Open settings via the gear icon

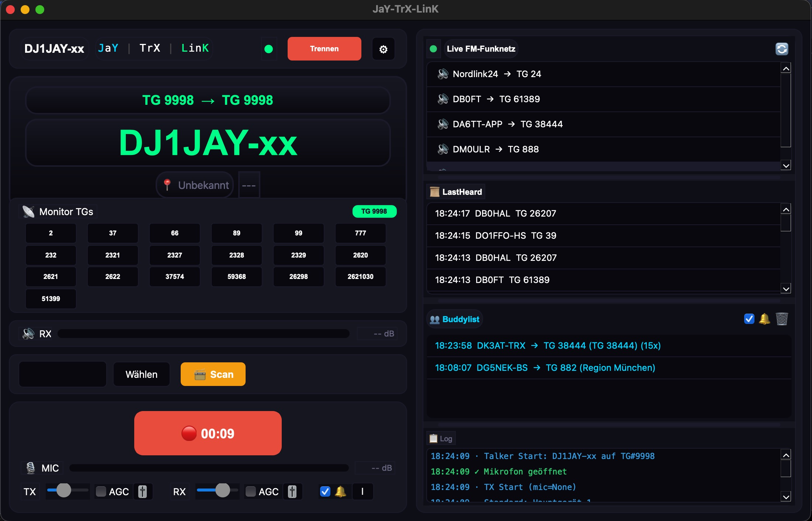pyautogui.click(x=384, y=48)
